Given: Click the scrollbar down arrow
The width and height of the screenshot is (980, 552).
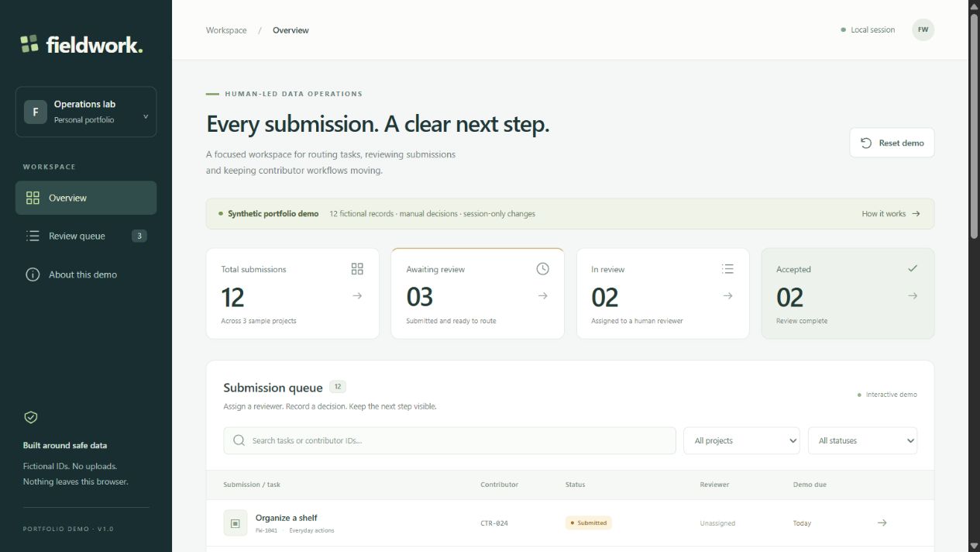Looking at the screenshot, I should pos(975,547).
